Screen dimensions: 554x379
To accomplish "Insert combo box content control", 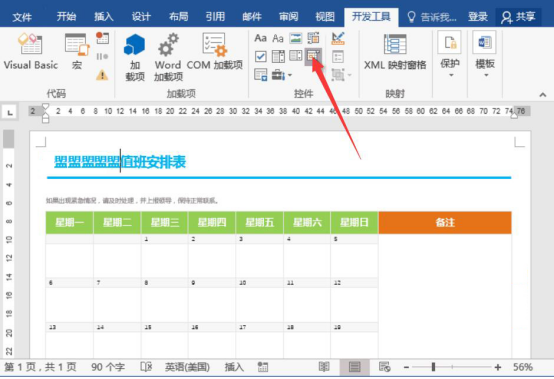I will pyautogui.click(x=278, y=56).
